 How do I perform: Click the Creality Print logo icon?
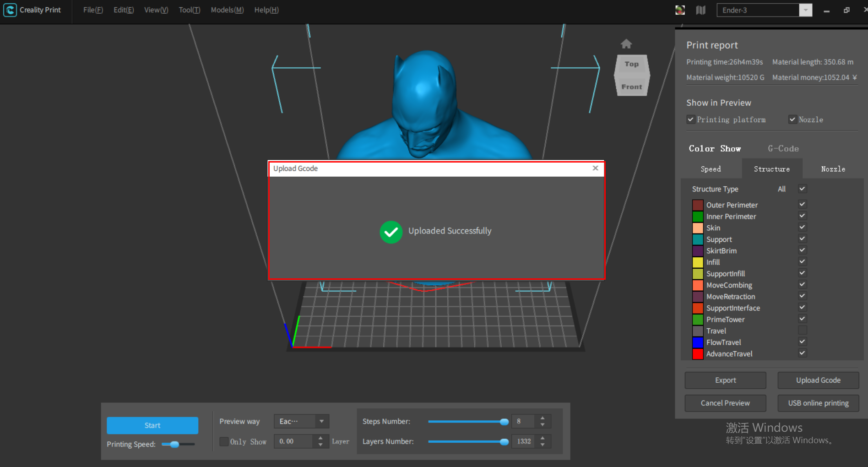point(10,10)
